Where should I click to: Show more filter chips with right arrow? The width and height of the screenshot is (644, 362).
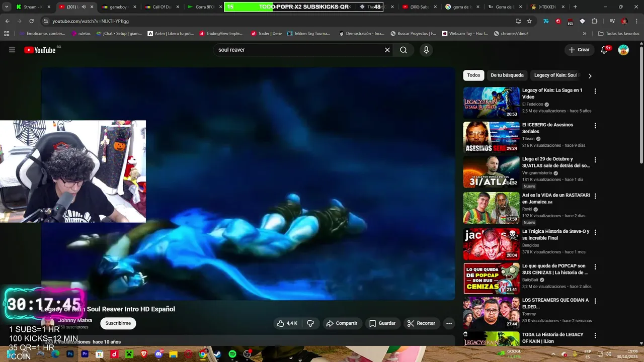[x=590, y=76]
